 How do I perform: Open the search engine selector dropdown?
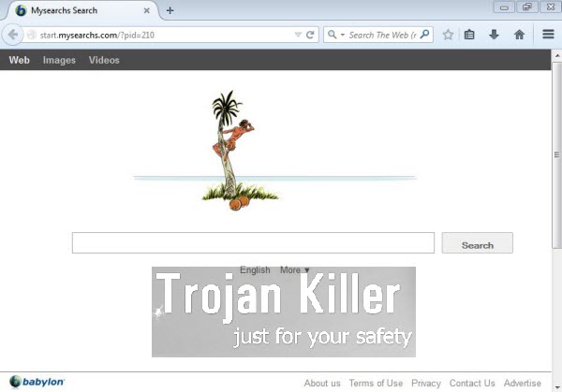click(x=335, y=35)
